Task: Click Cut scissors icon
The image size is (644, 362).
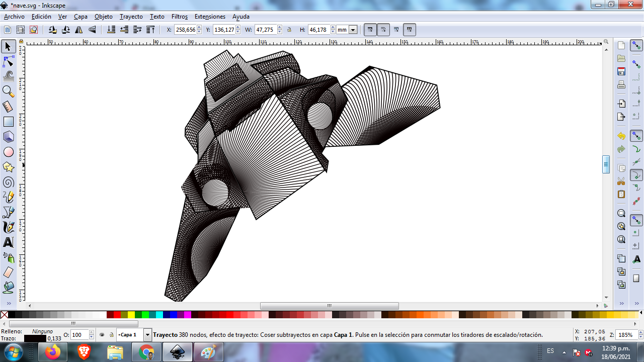Action: tap(621, 182)
